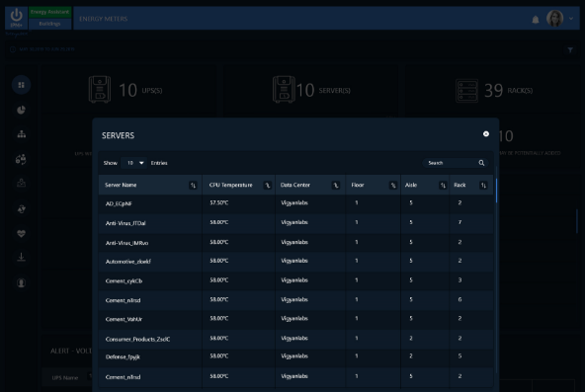Open the health heart sidebar icon

pyautogui.click(x=22, y=234)
